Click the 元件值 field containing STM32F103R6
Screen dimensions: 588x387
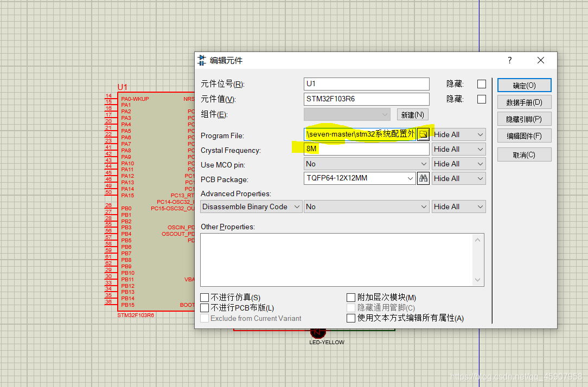tap(366, 99)
